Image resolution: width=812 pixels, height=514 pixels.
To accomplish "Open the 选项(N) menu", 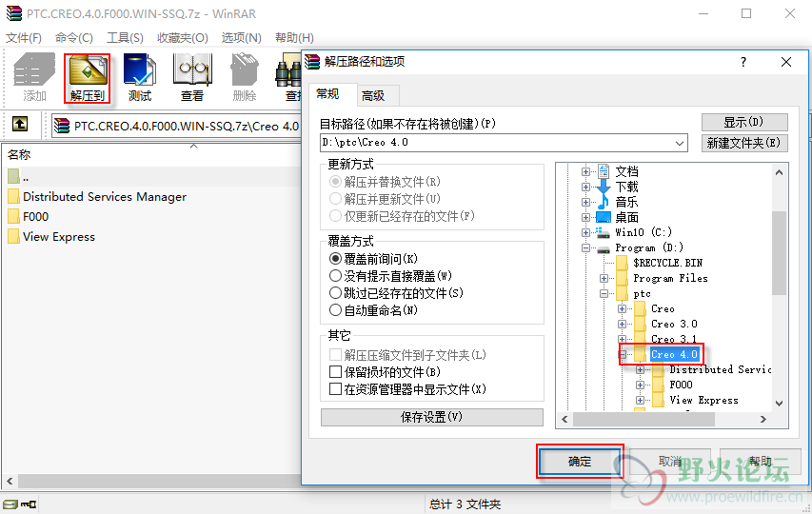I will tap(242, 38).
